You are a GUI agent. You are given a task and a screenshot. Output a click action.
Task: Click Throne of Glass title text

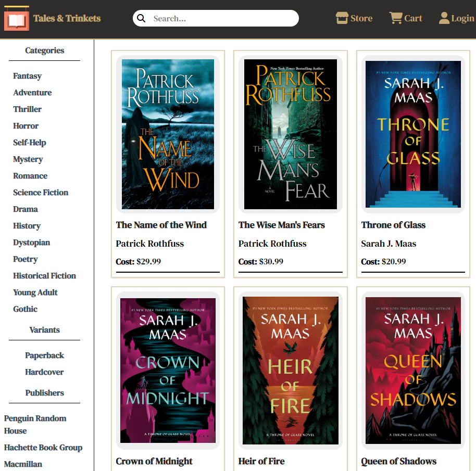point(393,225)
